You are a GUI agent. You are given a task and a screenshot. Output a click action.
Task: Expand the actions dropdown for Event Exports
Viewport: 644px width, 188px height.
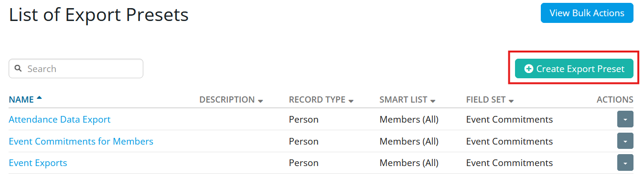625,162
